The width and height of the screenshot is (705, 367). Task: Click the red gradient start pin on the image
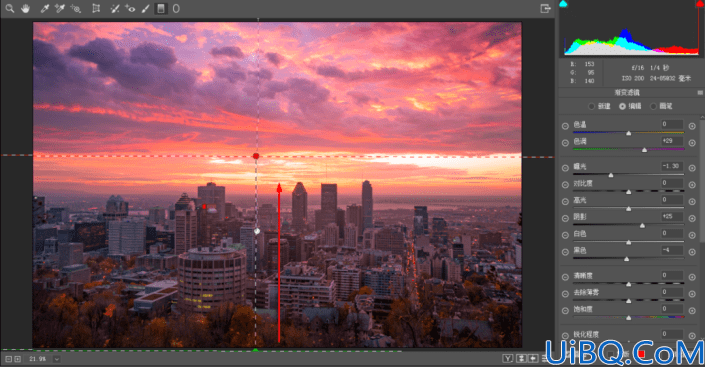pos(256,156)
